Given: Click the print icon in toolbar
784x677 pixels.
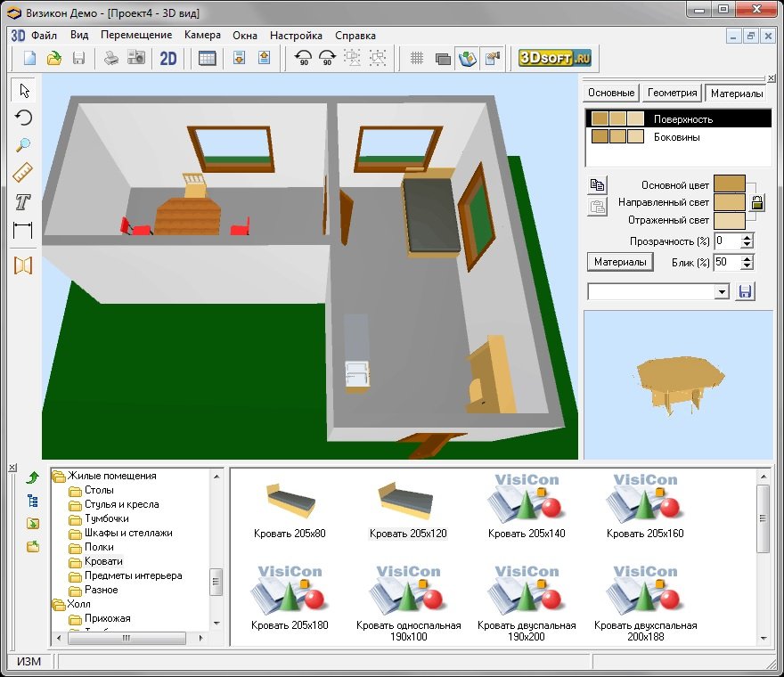Looking at the screenshot, I should coord(111,59).
